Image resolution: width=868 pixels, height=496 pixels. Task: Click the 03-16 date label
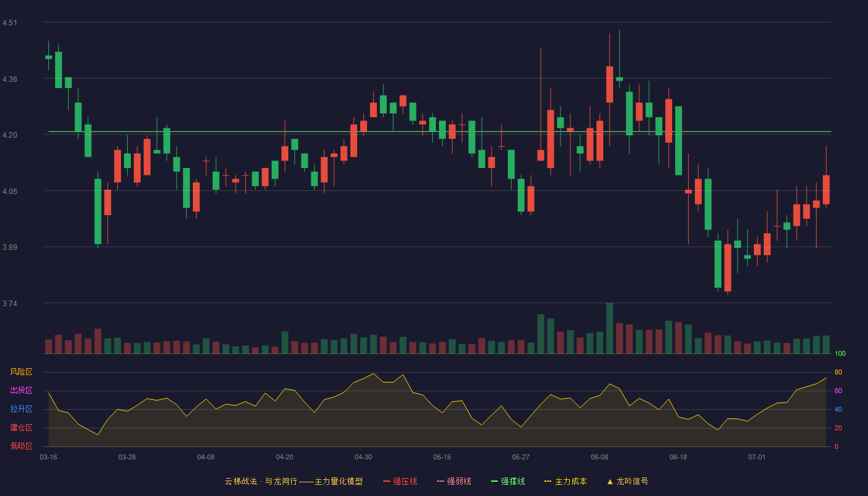pos(48,457)
